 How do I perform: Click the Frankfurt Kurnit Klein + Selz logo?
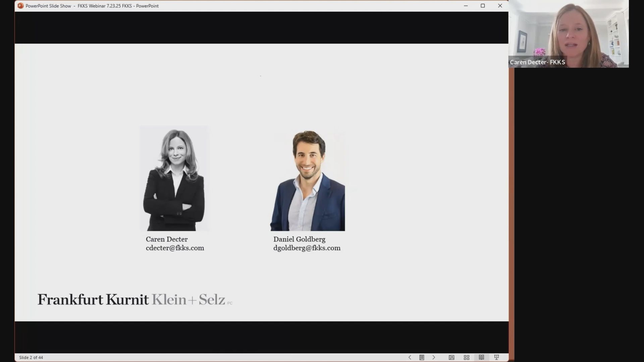pos(135,299)
